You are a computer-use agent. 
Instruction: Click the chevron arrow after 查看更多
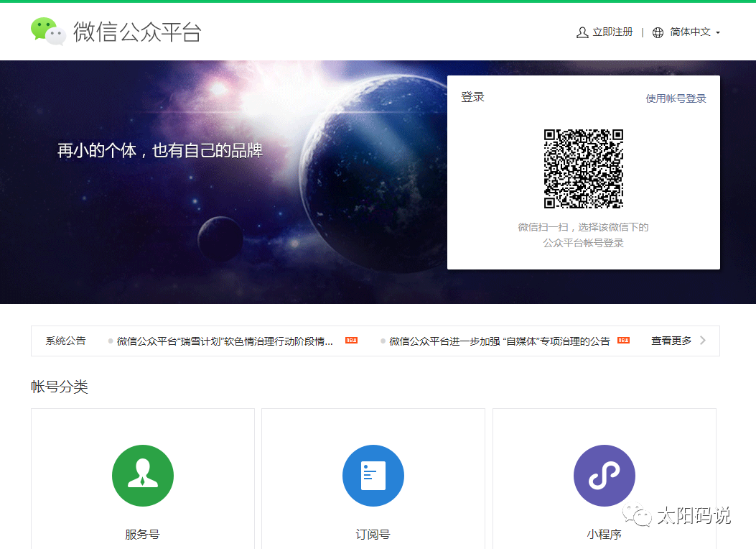pos(703,341)
